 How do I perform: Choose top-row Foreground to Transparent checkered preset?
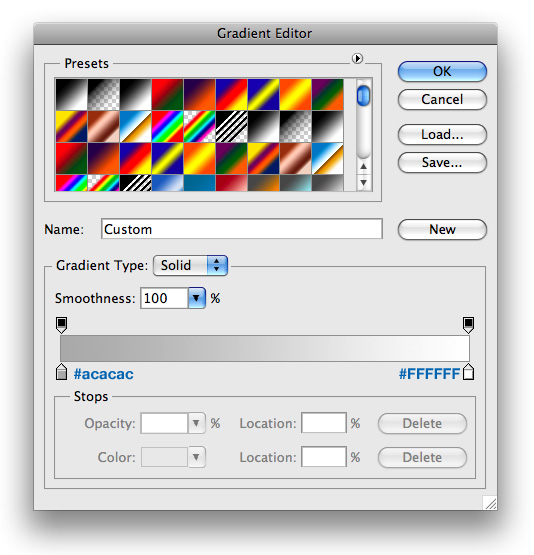[103, 95]
